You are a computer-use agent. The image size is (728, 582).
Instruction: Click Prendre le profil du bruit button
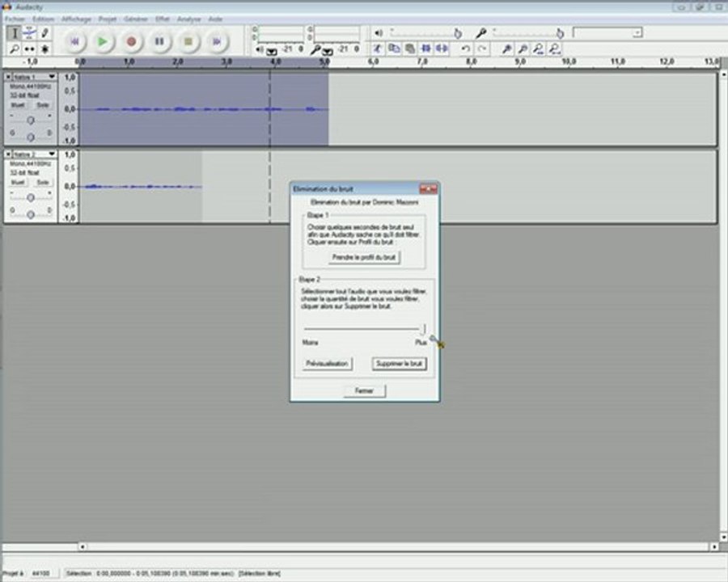[364, 257]
